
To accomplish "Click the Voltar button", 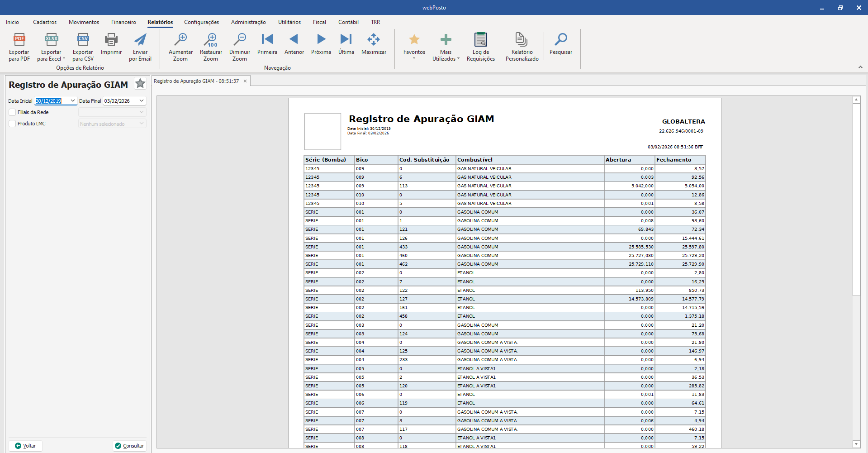I will pyautogui.click(x=26, y=446).
